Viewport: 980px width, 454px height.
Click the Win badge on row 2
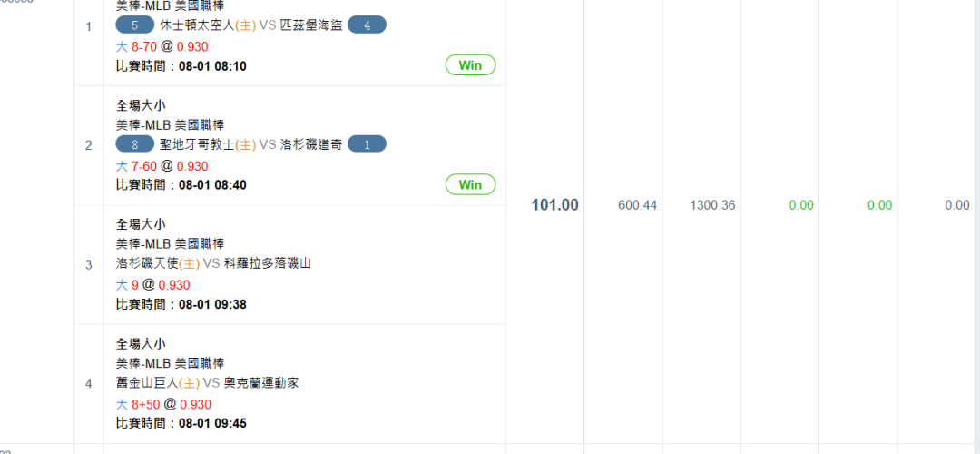tap(470, 184)
